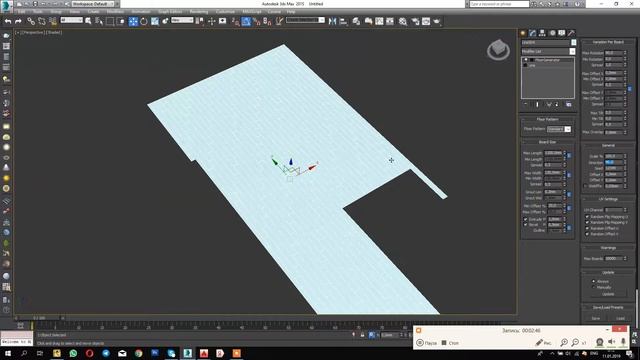Click the ViewCube in the viewport
This screenshot has width=640, height=360.
pyautogui.click(x=498, y=50)
